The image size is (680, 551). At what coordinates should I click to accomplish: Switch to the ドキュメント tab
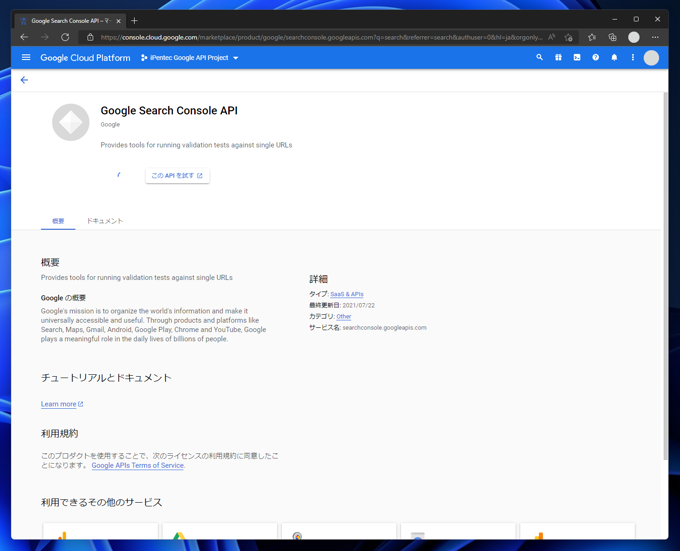coord(105,221)
